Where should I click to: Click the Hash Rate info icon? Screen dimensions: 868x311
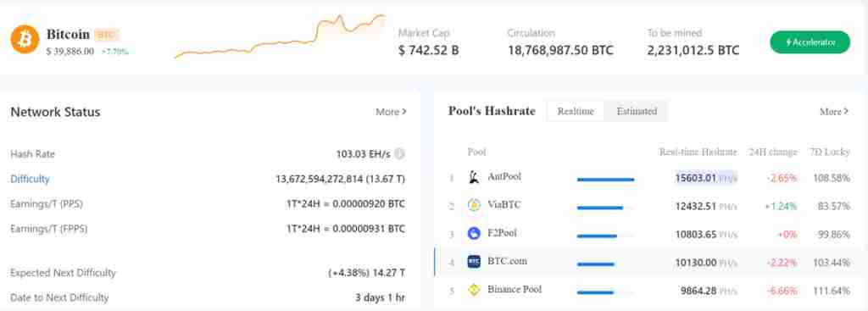click(400, 154)
